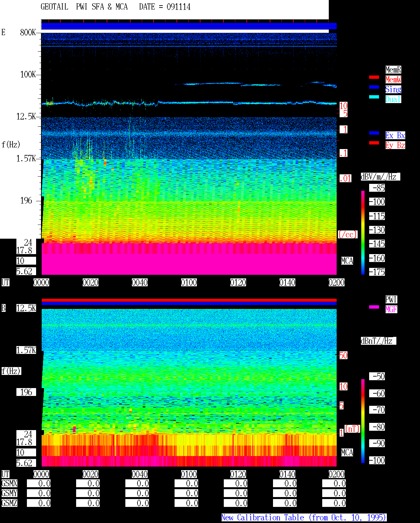The image size is (420, 523).
Task: Select the MemR legend label
Action: click(x=393, y=70)
